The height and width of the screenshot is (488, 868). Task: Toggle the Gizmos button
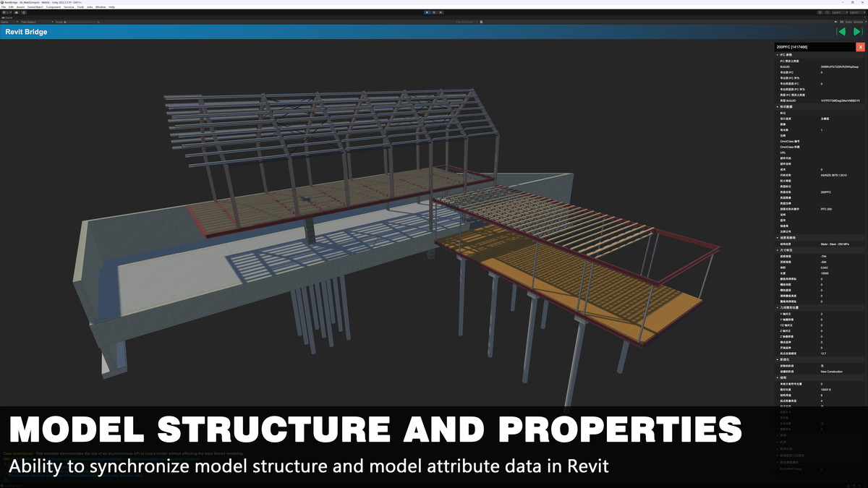tap(858, 22)
